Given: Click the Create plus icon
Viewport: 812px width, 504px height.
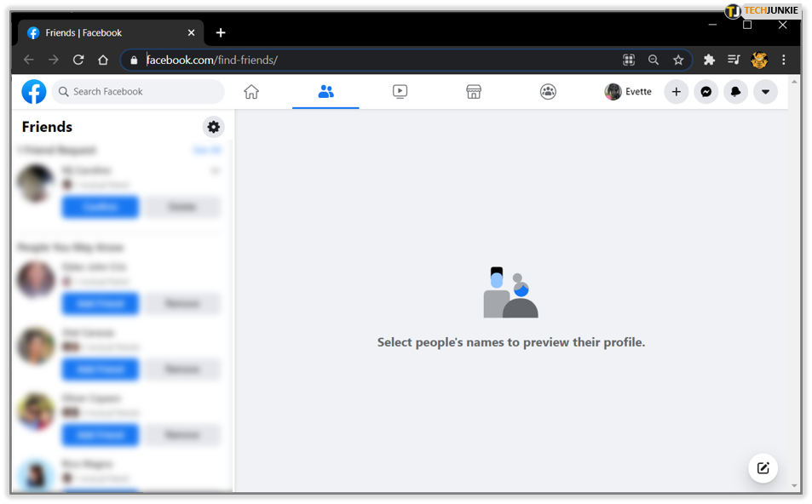Looking at the screenshot, I should click(676, 91).
